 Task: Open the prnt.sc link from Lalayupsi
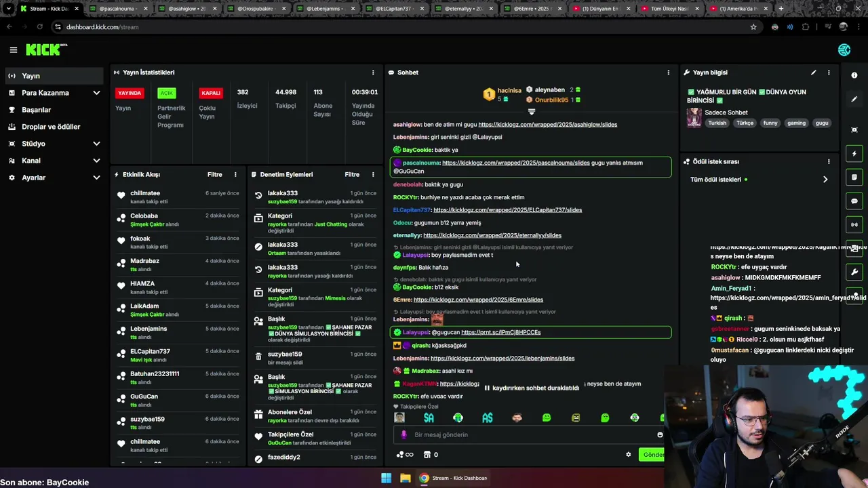[x=500, y=332]
